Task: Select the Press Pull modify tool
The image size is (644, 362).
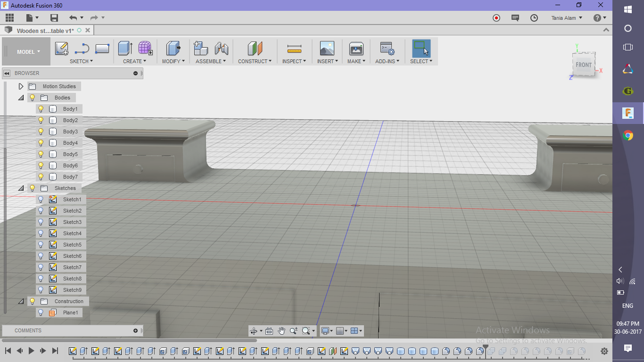Action: point(173,49)
